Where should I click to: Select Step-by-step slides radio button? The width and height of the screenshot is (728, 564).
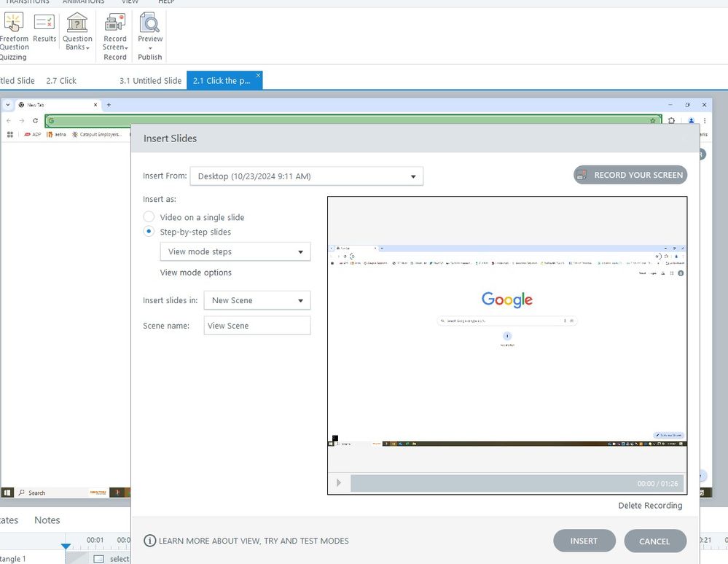(149, 232)
